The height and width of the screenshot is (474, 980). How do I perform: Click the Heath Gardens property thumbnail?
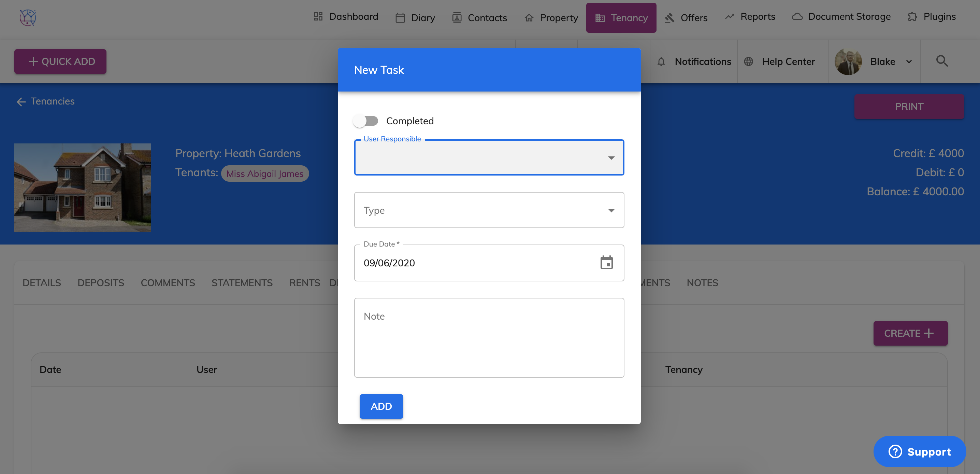[x=83, y=188]
